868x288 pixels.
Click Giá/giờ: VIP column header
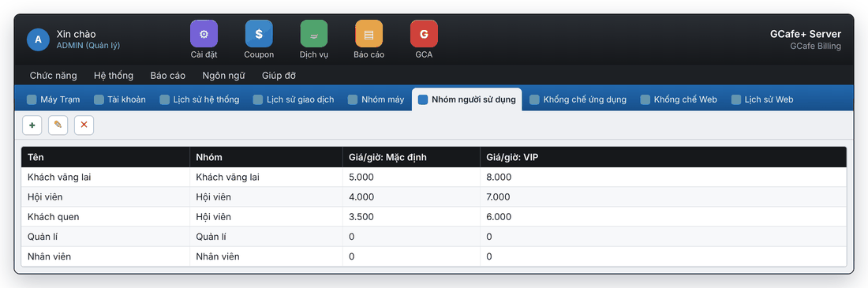pyautogui.click(x=663, y=157)
